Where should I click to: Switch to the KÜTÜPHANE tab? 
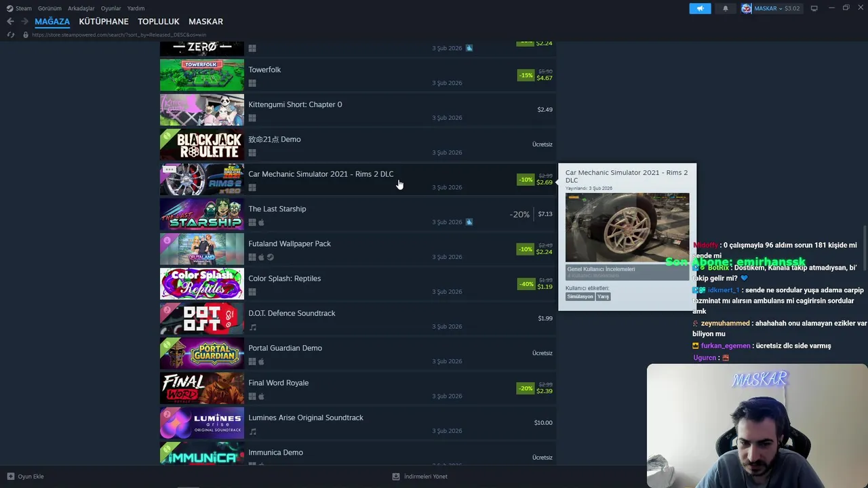tap(104, 21)
